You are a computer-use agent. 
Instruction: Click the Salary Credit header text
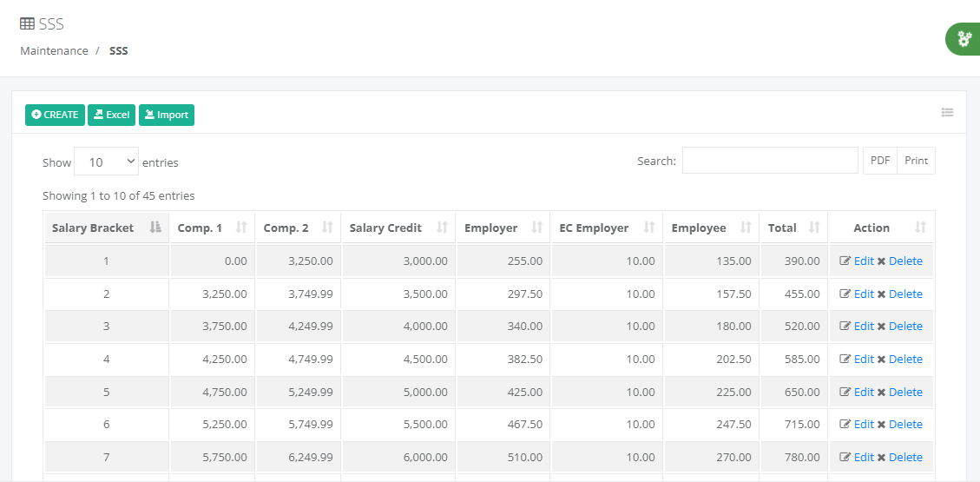coord(385,228)
